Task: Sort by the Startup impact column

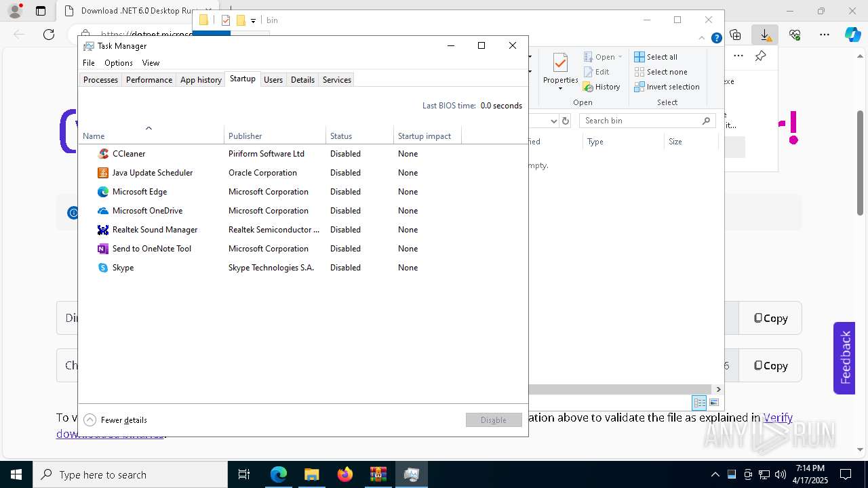Action: pyautogui.click(x=427, y=134)
